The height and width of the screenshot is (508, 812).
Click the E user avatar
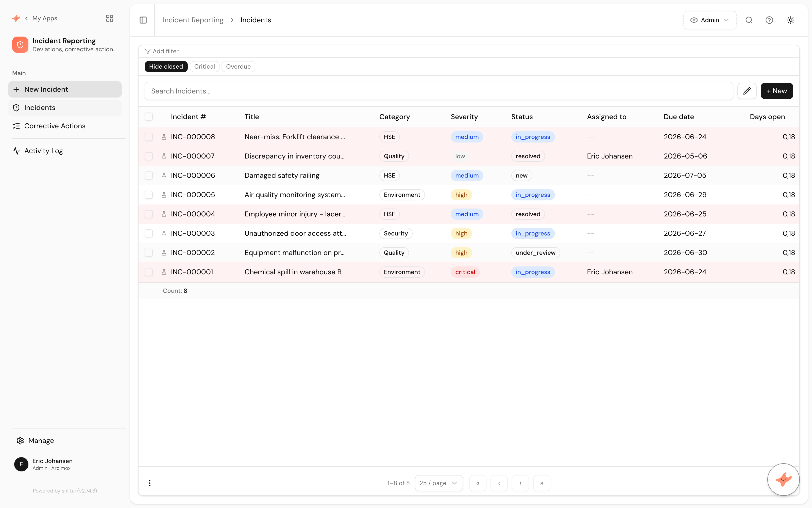[21, 464]
